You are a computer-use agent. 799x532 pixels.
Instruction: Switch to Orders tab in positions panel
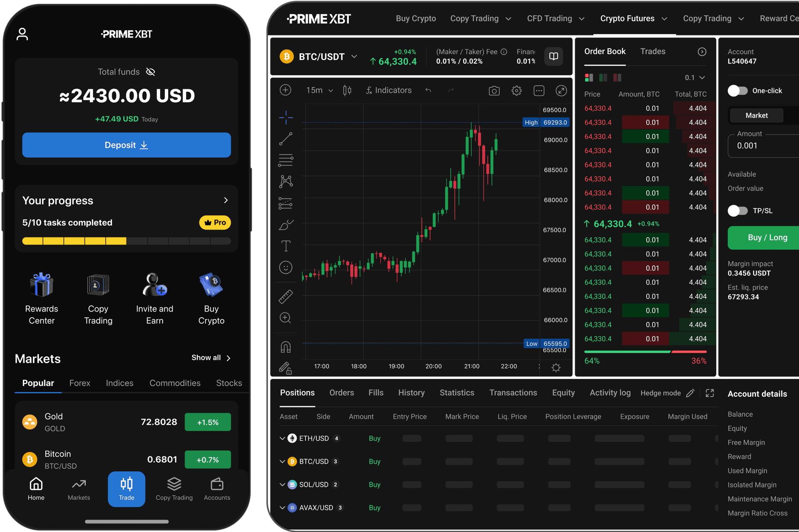tap(342, 393)
